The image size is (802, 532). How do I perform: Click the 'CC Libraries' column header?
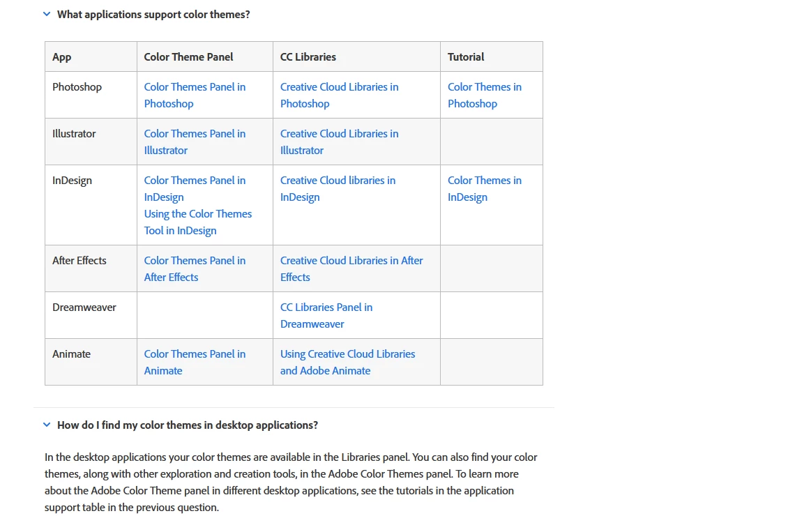tap(356, 56)
